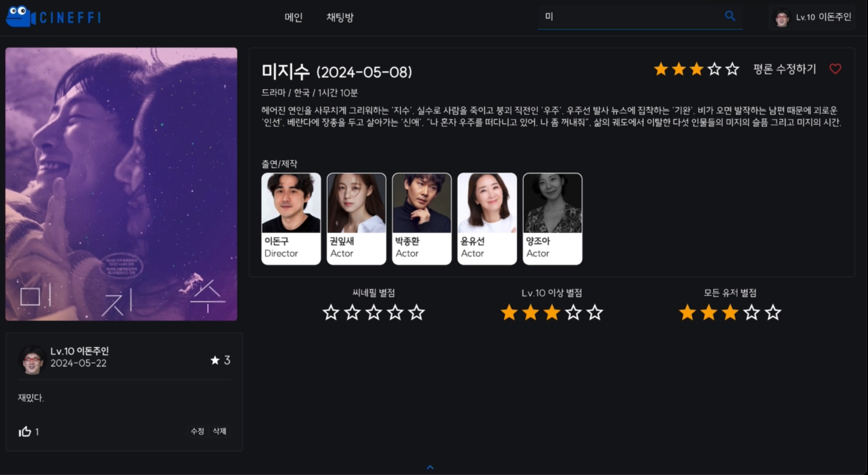Click the fourth empty star of my rating
Image resolution: width=868 pixels, height=475 pixels.
[715, 69]
